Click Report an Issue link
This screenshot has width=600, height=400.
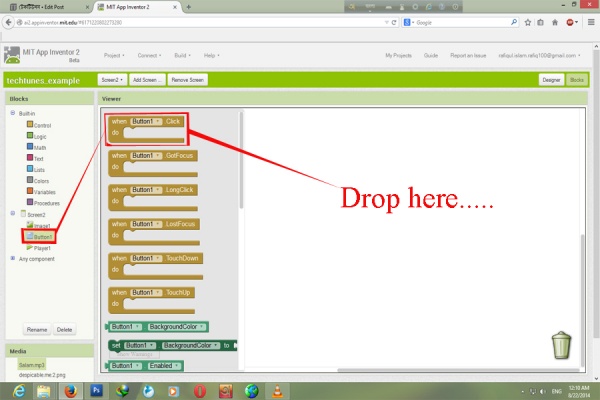pyautogui.click(x=468, y=56)
